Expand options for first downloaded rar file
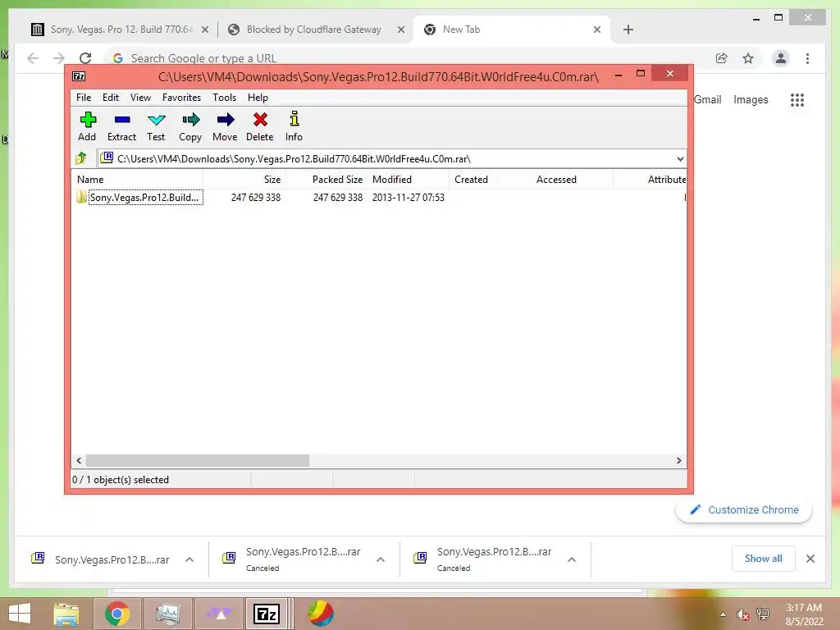 189,559
